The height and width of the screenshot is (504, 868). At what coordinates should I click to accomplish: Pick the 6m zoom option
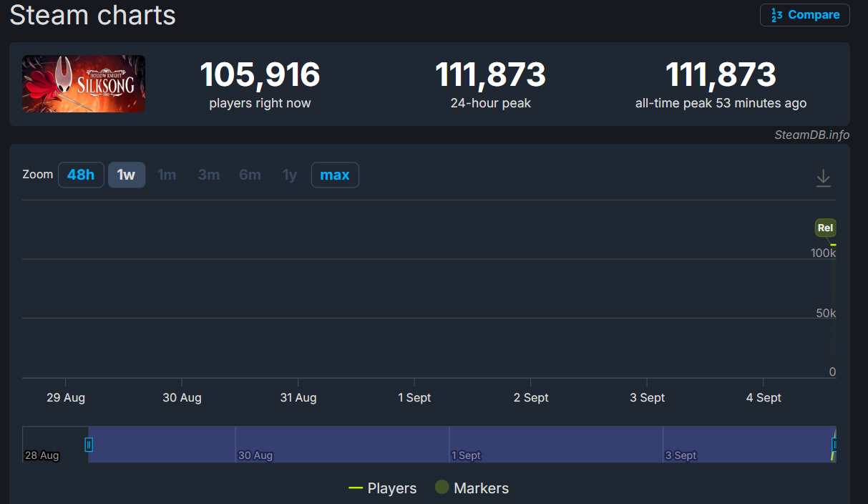pos(250,175)
